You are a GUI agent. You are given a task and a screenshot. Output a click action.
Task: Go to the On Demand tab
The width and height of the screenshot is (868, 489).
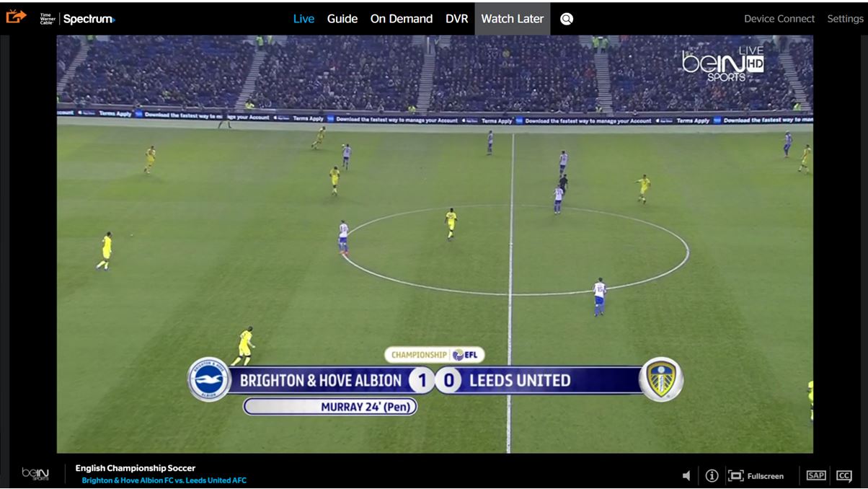[x=402, y=19]
